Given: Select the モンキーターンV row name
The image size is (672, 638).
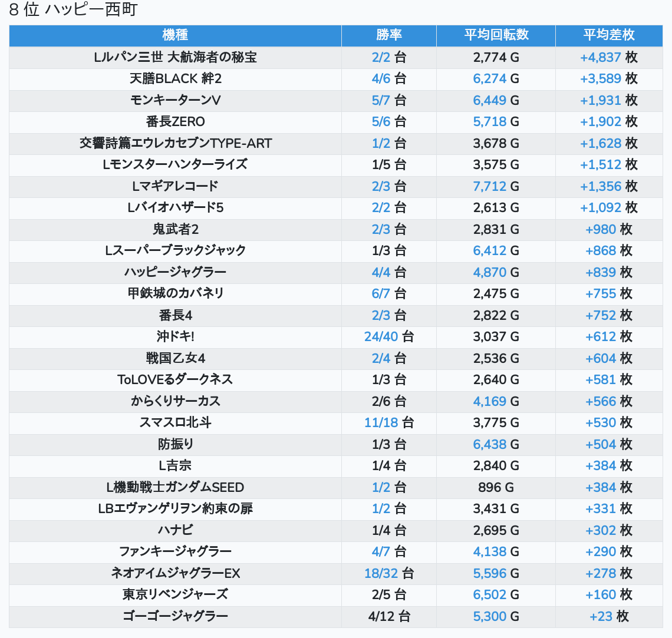Looking at the screenshot, I should coord(175,100).
